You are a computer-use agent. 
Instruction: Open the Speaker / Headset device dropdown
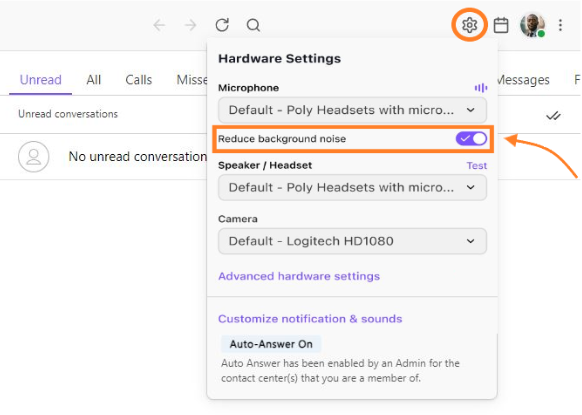[x=352, y=187]
